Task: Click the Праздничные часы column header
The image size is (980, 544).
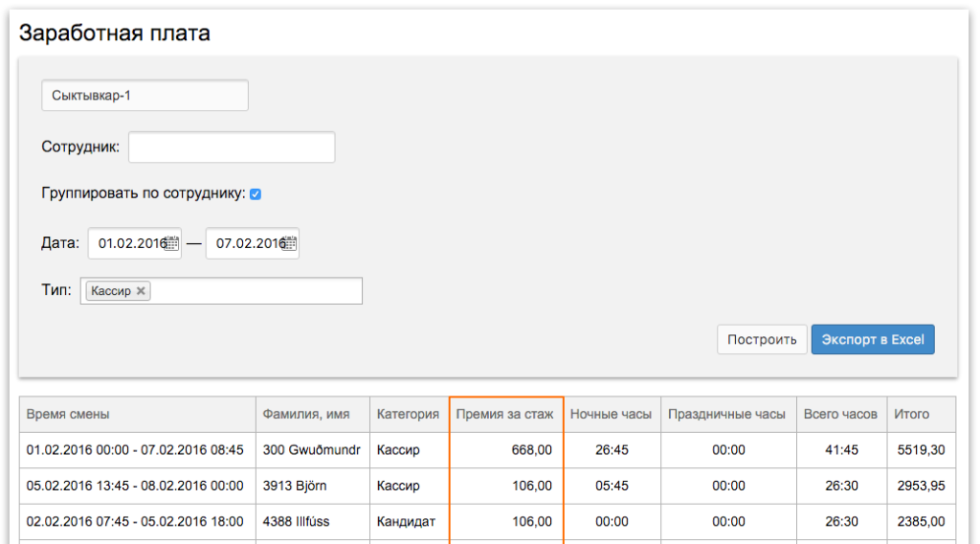Action: click(728, 414)
